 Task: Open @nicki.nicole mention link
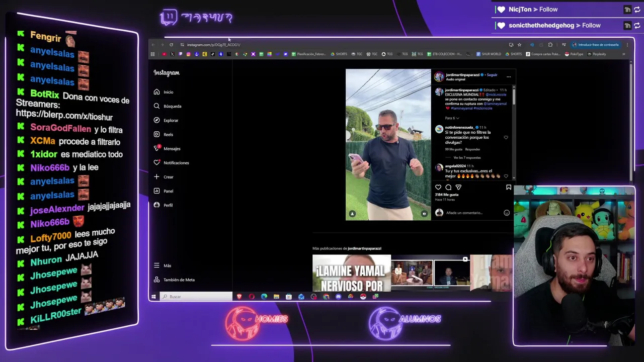click(x=496, y=95)
